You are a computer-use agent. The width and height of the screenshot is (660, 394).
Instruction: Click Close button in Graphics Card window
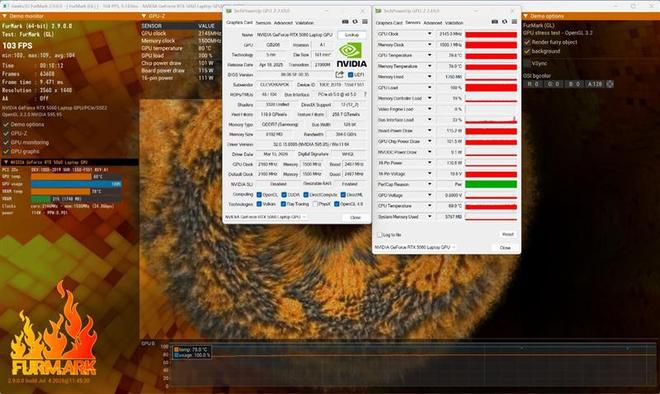(355, 217)
